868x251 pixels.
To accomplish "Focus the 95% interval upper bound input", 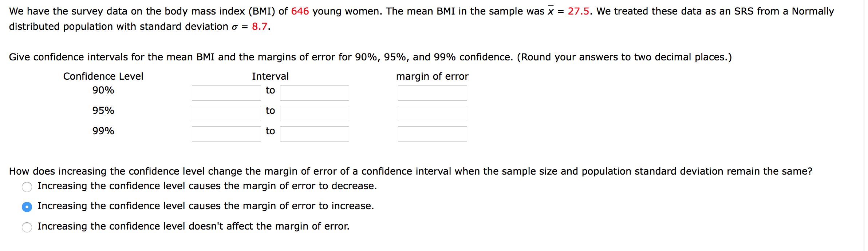I will coord(314,113).
